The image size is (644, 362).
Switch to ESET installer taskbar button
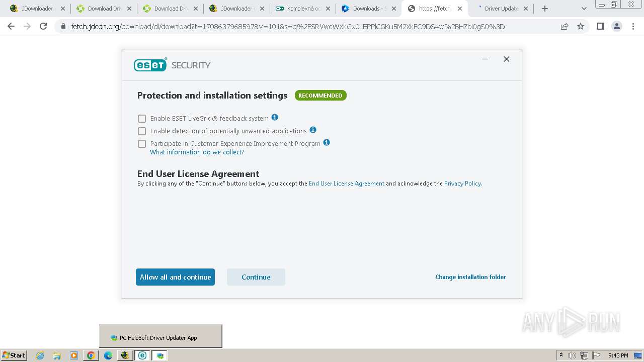[142, 355]
